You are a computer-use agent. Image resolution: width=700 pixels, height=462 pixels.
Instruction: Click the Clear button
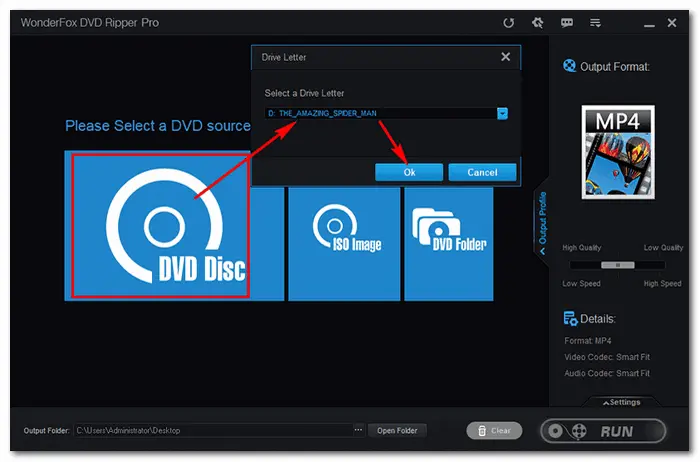[x=494, y=431]
